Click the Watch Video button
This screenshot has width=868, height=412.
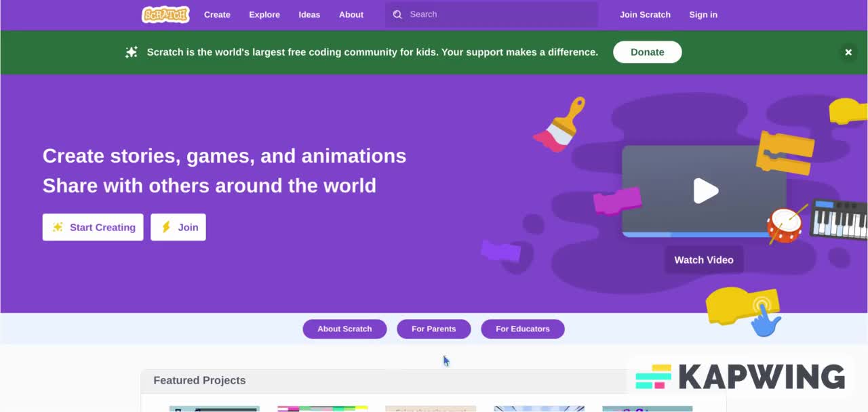[x=704, y=260]
